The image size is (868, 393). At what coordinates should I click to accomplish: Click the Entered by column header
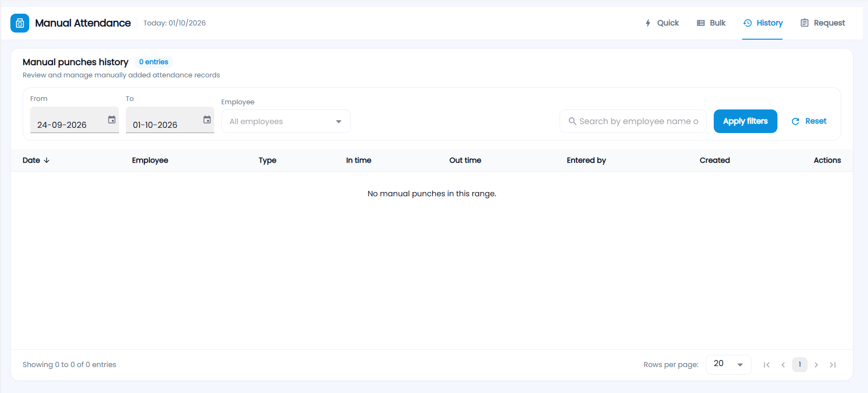tap(586, 160)
